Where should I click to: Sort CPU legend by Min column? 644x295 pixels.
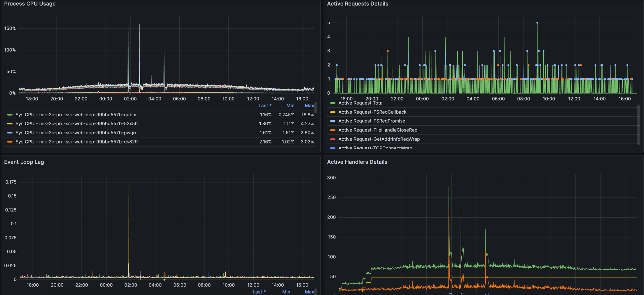(x=290, y=106)
